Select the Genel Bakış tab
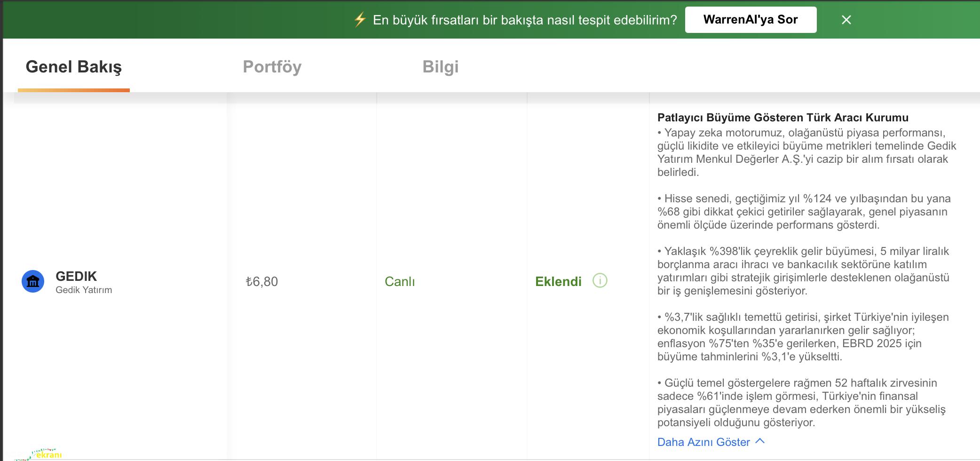Screen dimensions: 980x461 (x=74, y=67)
